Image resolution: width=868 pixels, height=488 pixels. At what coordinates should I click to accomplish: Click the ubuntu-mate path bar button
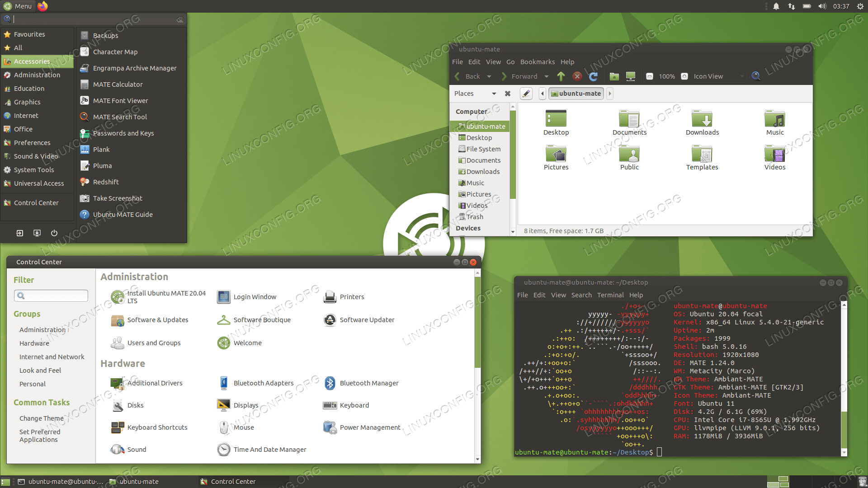click(x=576, y=94)
